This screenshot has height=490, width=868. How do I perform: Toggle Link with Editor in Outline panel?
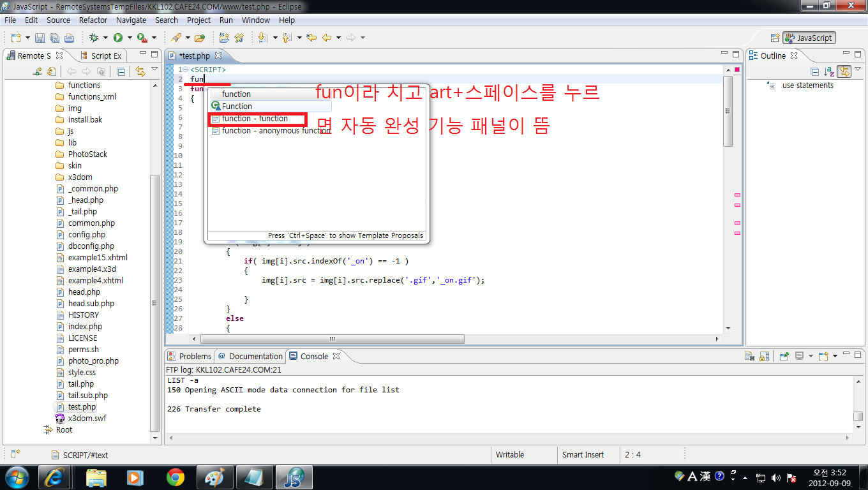pos(844,71)
